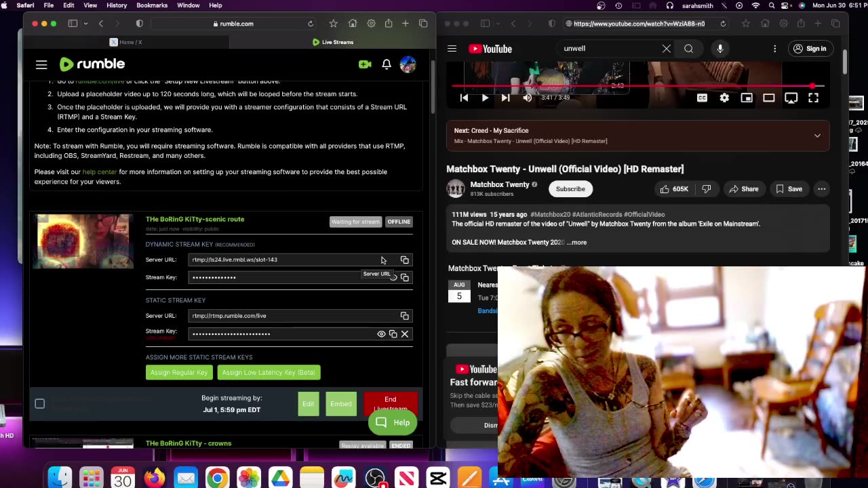Expand the Next: Creed - My Sacrifice queue

point(817,136)
